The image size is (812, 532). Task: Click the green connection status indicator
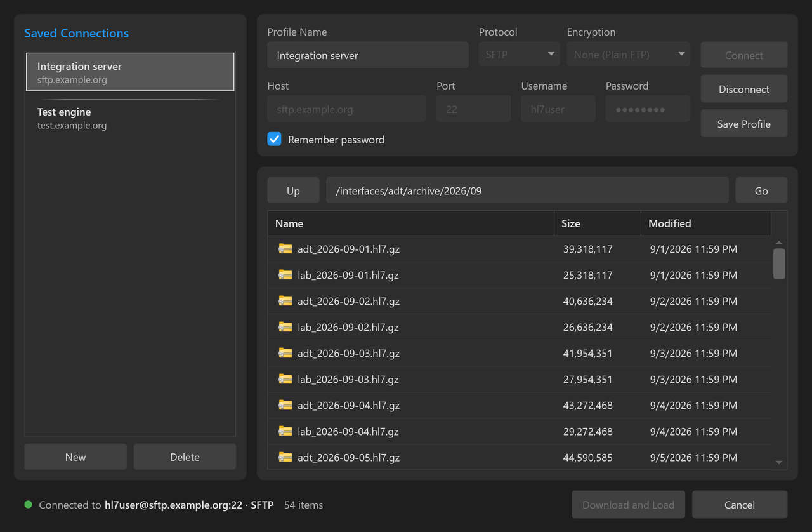tap(28, 505)
